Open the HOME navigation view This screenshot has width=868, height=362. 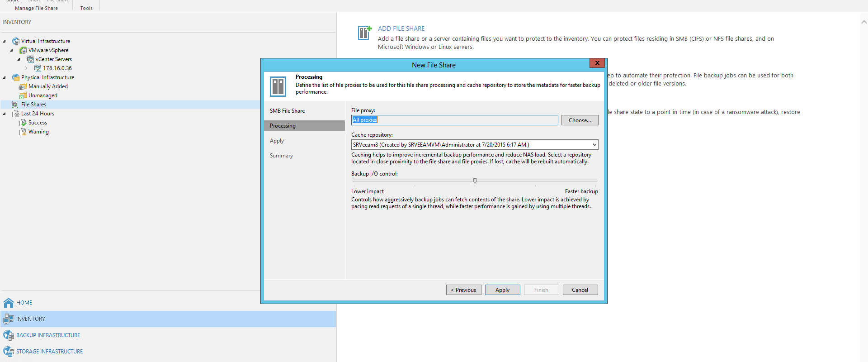click(24, 303)
